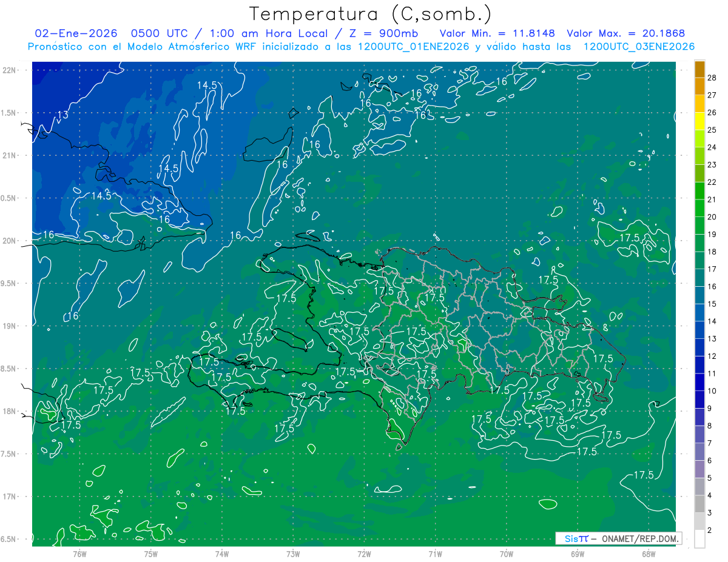
Task: Click the 70W longitude axis label
Action: coord(507,554)
